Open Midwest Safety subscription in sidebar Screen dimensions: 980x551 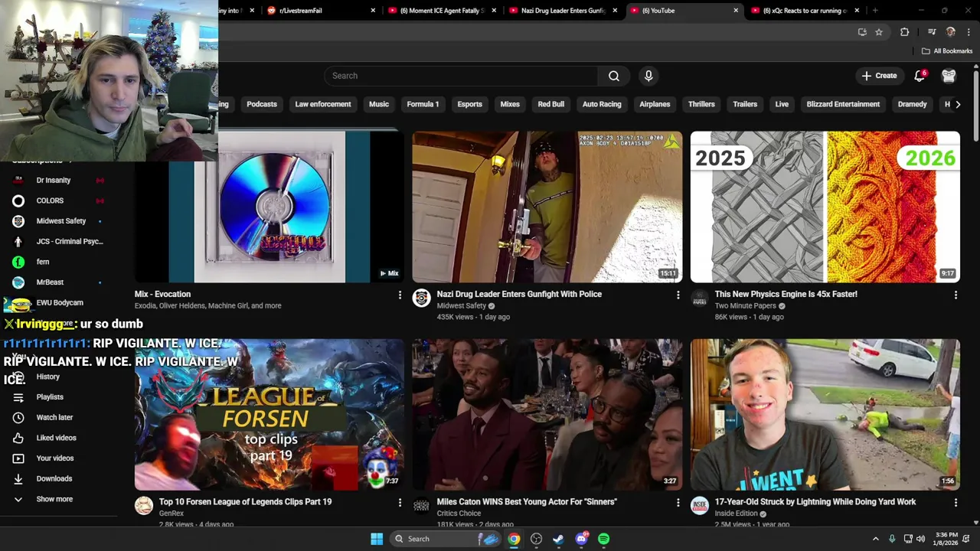pos(59,221)
